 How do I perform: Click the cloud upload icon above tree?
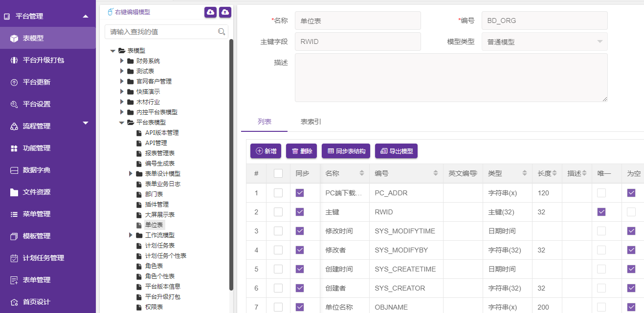pyautogui.click(x=225, y=12)
